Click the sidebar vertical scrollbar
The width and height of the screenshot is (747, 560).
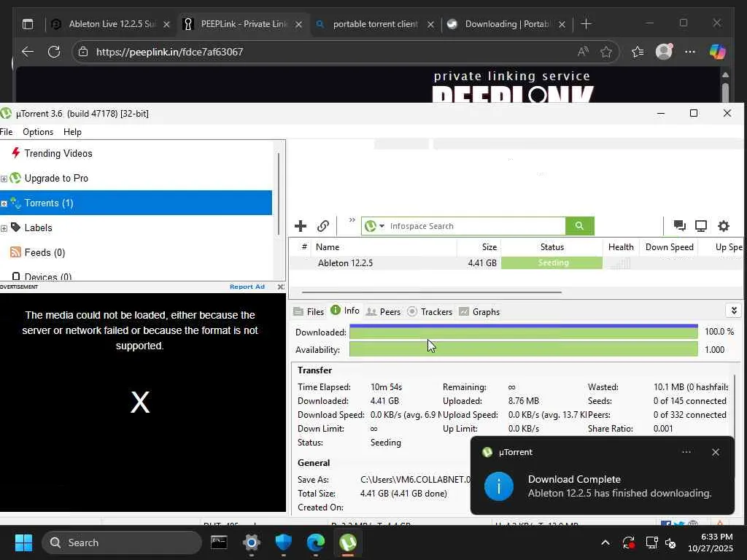(278, 194)
